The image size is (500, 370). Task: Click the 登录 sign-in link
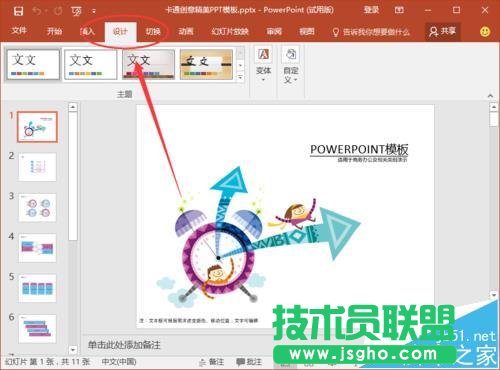pos(371,10)
